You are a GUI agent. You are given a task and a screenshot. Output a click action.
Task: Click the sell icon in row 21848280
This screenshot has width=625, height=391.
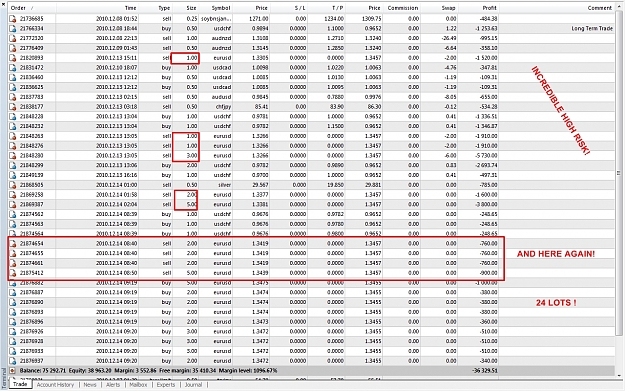point(13,155)
